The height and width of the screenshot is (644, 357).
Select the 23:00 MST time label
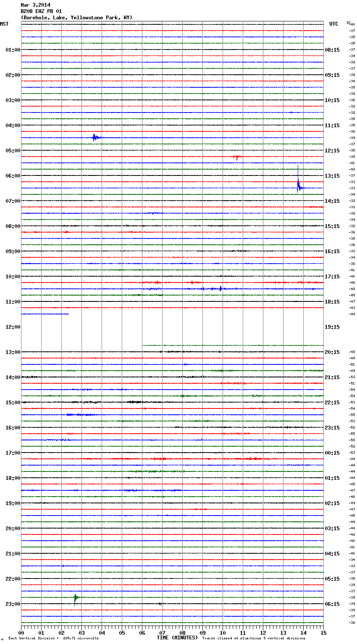coord(13,604)
